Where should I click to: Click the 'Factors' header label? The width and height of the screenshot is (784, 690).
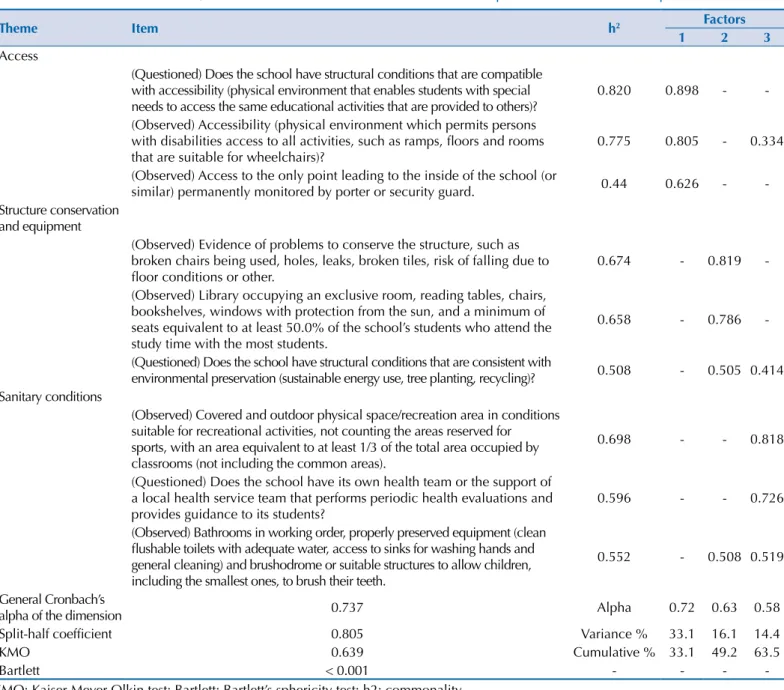tap(724, 19)
